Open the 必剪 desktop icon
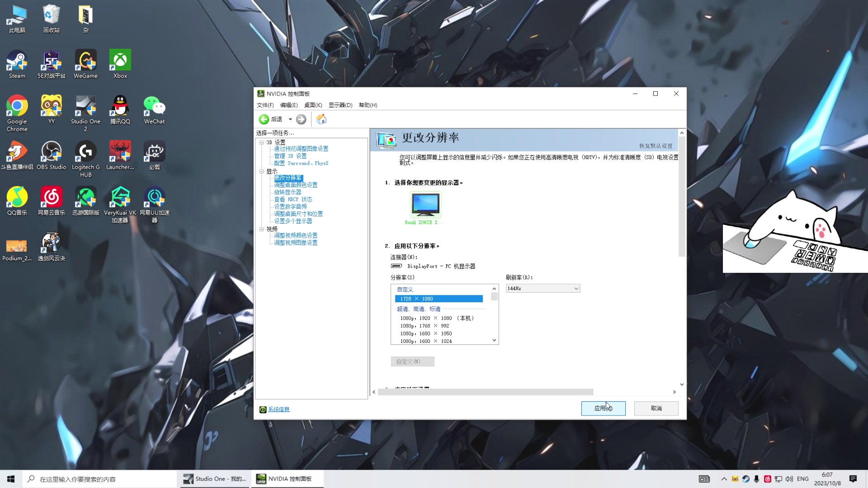 tap(155, 155)
